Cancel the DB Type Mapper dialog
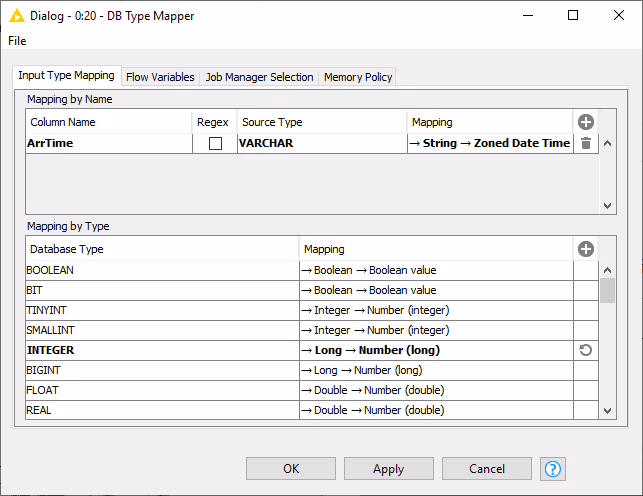The height and width of the screenshot is (496, 643). click(487, 469)
